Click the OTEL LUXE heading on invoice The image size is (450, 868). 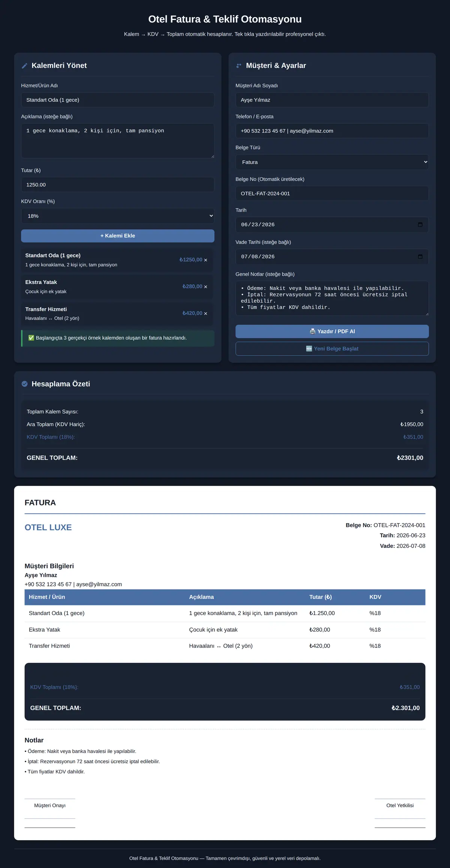click(48, 527)
